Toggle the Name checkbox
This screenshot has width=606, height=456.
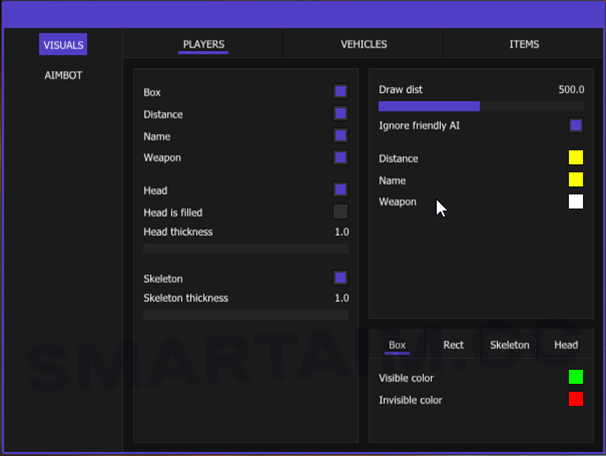click(x=341, y=136)
